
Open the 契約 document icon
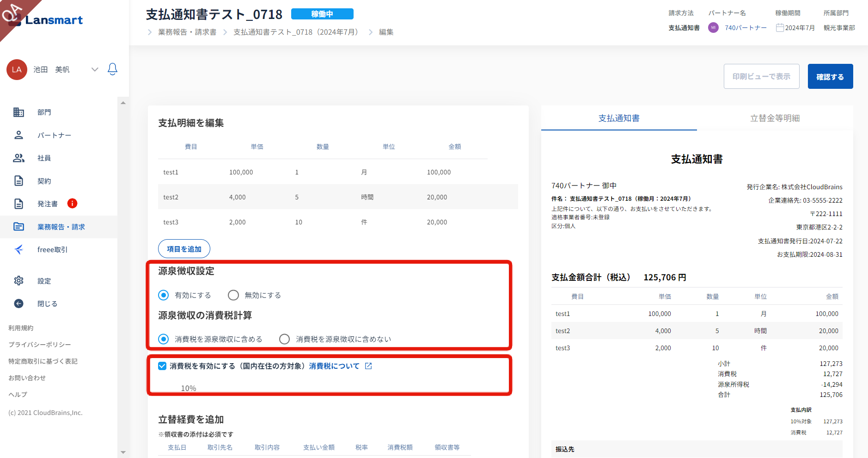[x=18, y=181]
